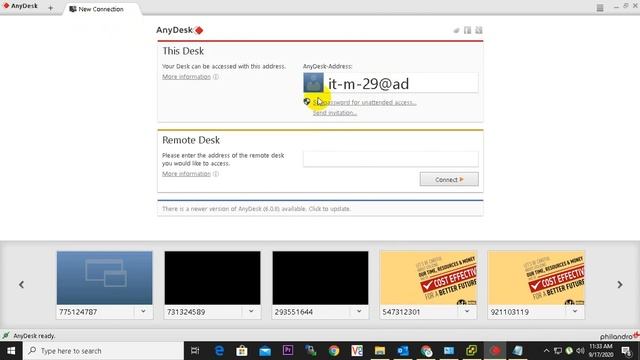Open session thumbnail 921103119
This screenshot has width=640, height=360.
click(x=536, y=278)
